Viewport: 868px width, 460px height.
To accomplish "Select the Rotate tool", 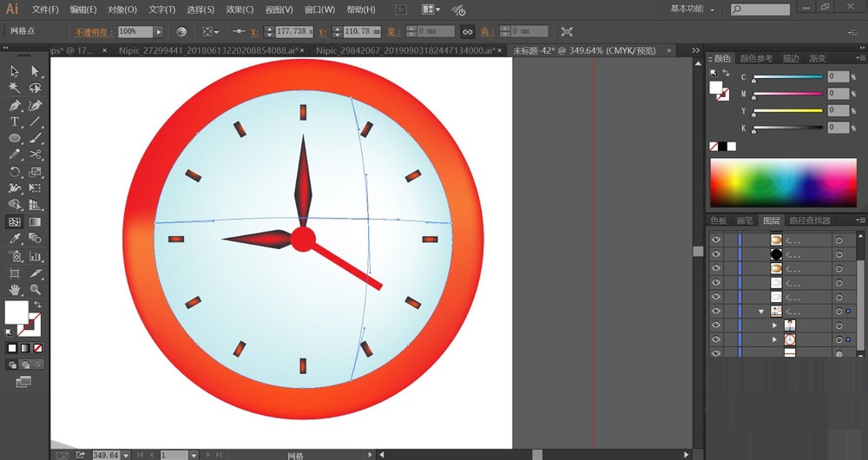I will (x=15, y=172).
